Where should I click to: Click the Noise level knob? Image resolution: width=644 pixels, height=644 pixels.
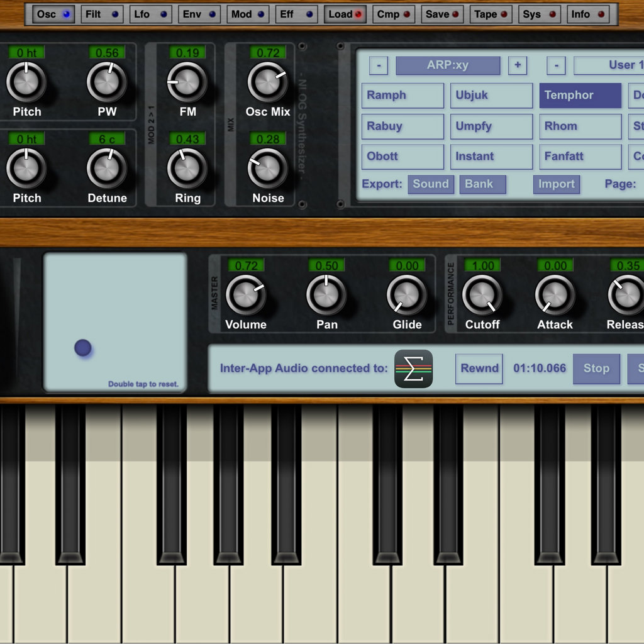tap(267, 168)
